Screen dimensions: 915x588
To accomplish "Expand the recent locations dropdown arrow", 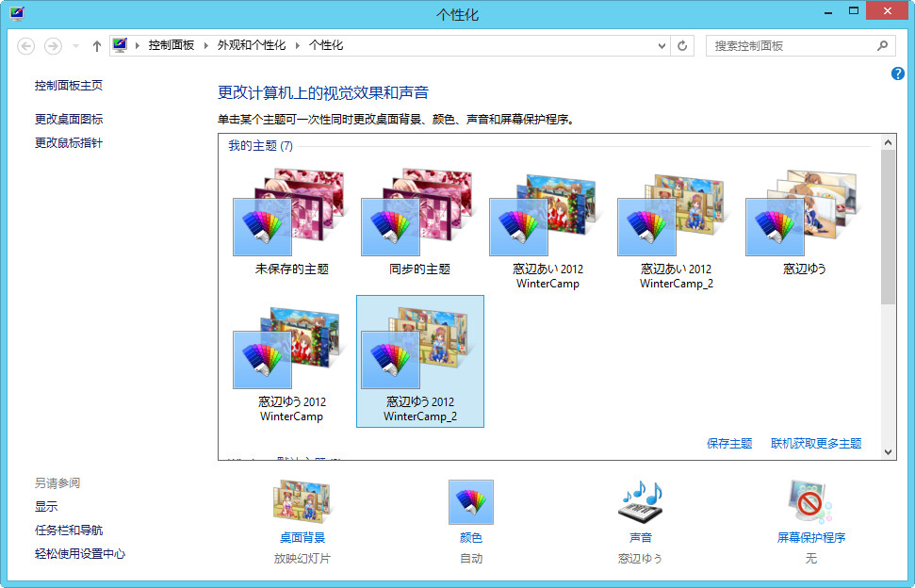I will (x=76, y=45).
